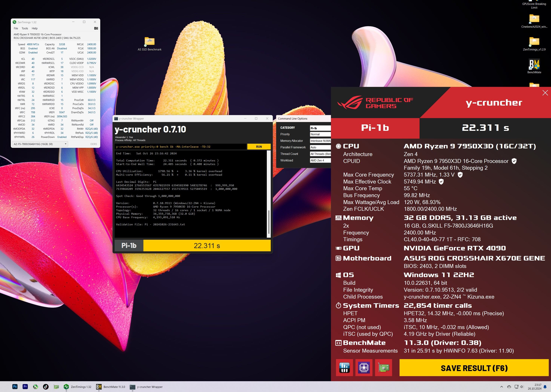Screen dimensions: 551x392
Task: Launch GPU-Z from the BenchMate result panel
Action: (x=383, y=368)
